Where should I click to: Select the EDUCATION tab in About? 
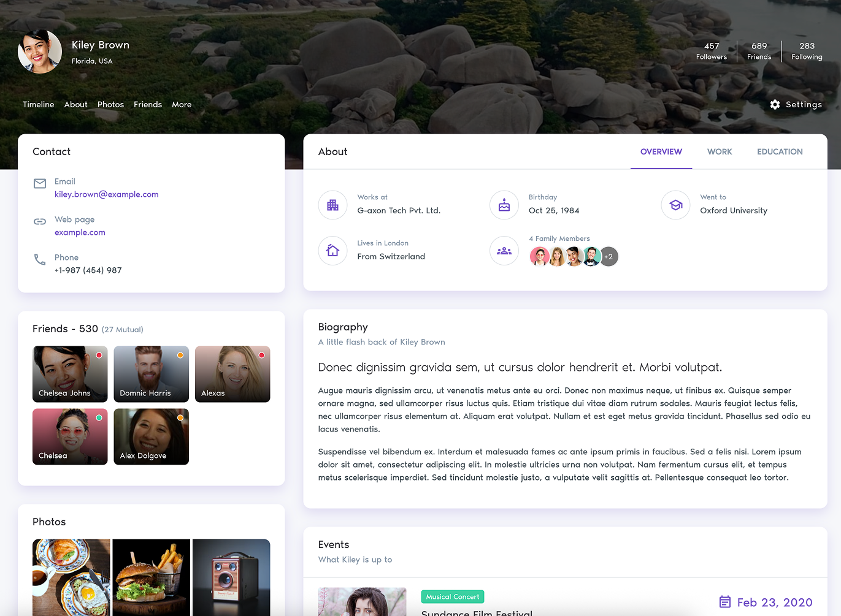click(779, 151)
